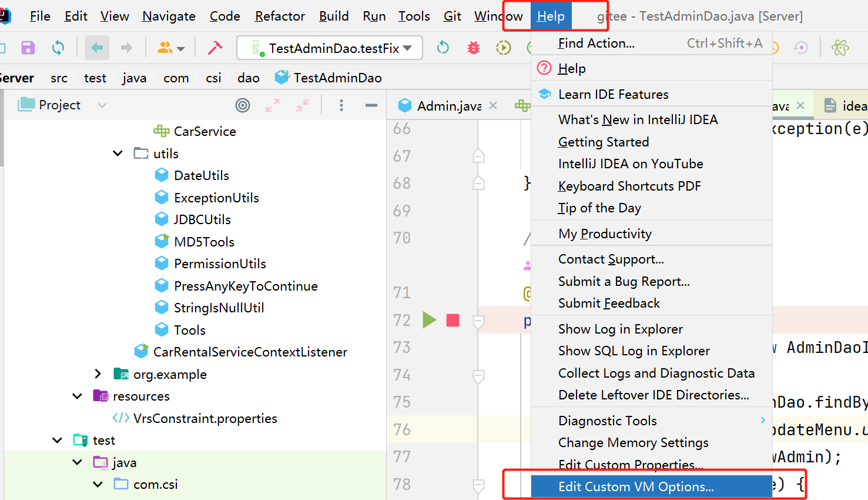The width and height of the screenshot is (868, 500).
Task: Click the Collapse All icon in Project panel
Action: [303, 105]
